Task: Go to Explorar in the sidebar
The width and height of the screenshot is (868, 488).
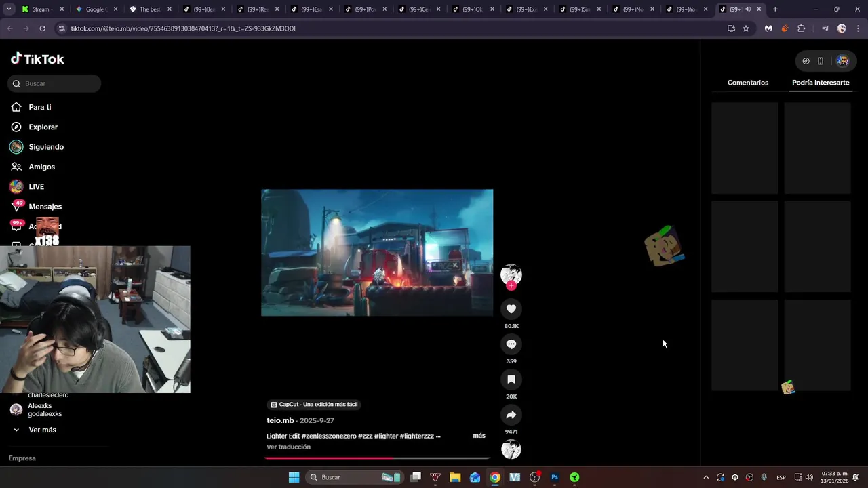Action: [43, 127]
